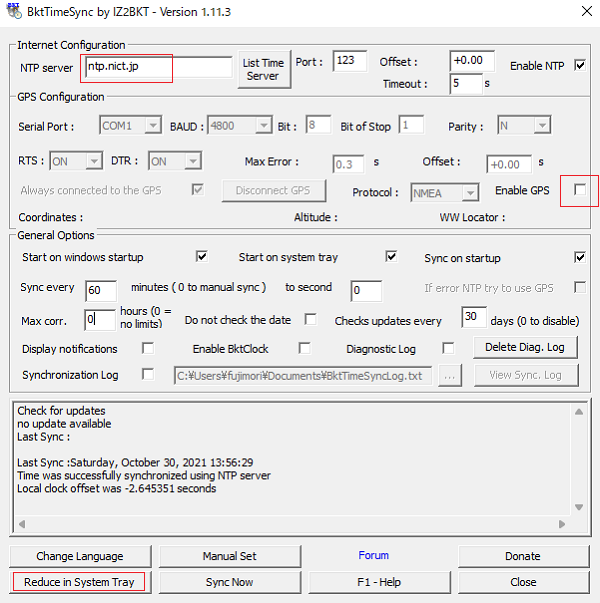Click the Manual Set button
The height and width of the screenshot is (603, 600).
click(x=229, y=556)
